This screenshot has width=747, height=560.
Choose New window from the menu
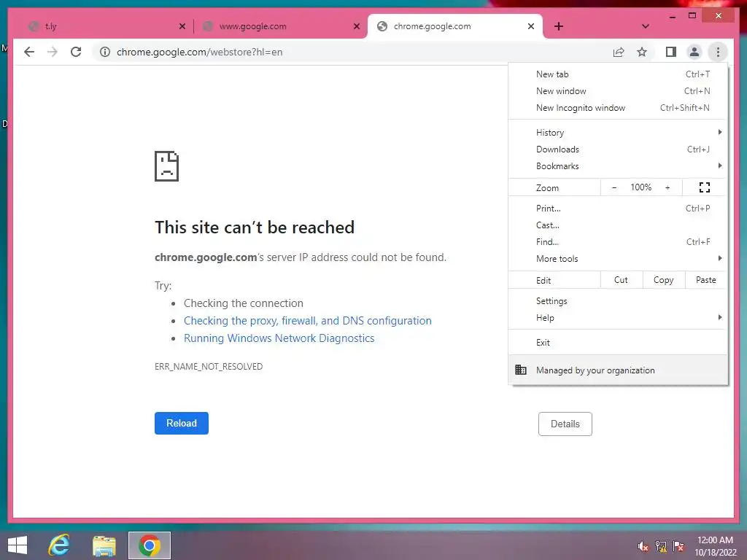tap(618, 91)
